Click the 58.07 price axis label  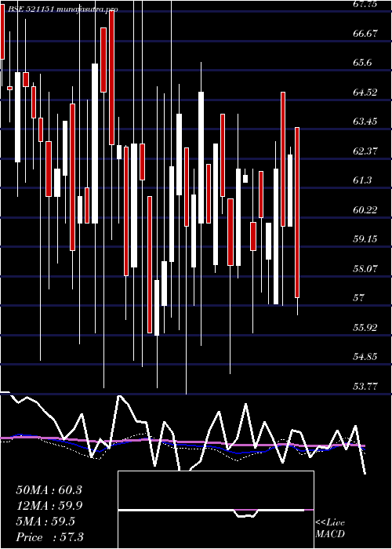click(x=365, y=268)
